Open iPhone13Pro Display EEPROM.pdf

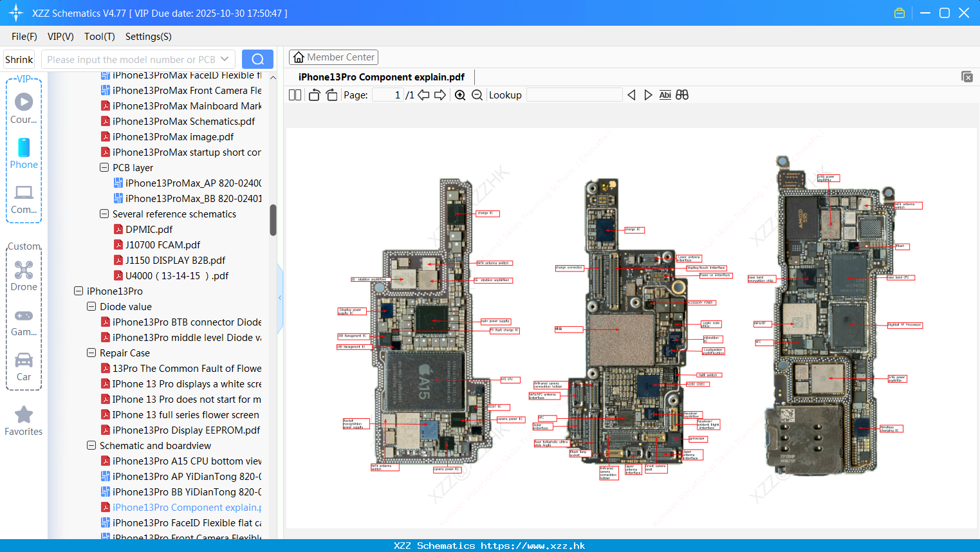coord(186,430)
